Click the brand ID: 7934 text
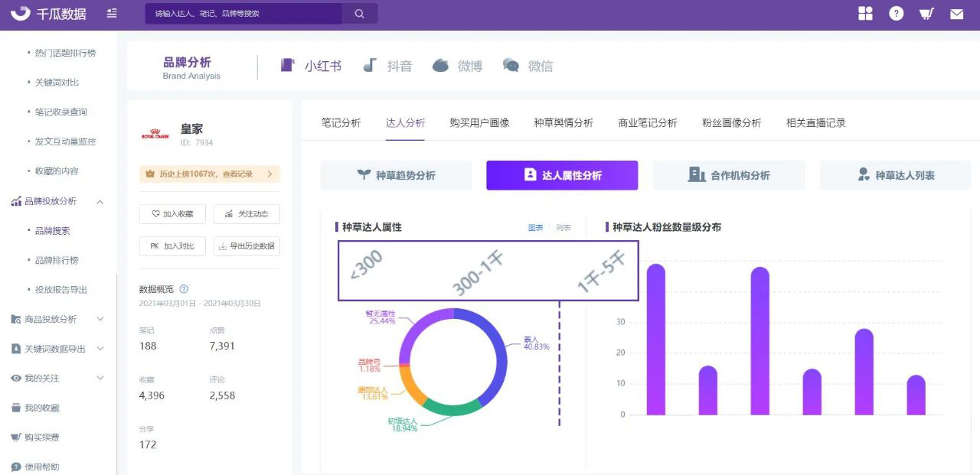Image resolution: width=980 pixels, height=475 pixels. click(x=197, y=143)
